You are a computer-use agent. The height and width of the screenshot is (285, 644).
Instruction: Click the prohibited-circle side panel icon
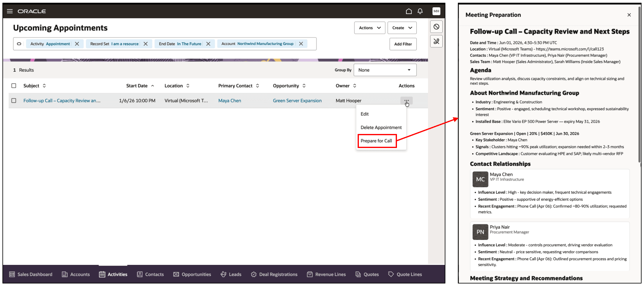click(x=436, y=27)
